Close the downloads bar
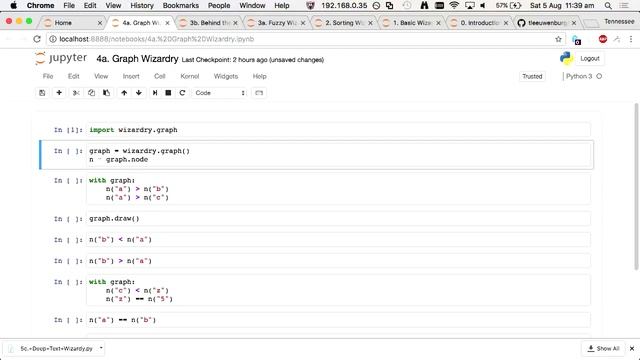This screenshot has height=360, width=640. point(632,349)
